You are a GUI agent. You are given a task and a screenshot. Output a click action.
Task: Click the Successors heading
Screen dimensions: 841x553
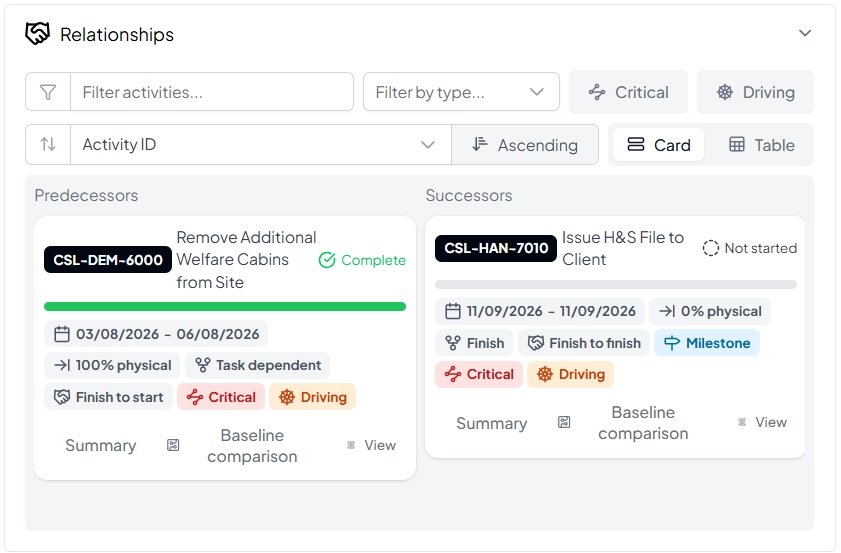click(469, 195)
